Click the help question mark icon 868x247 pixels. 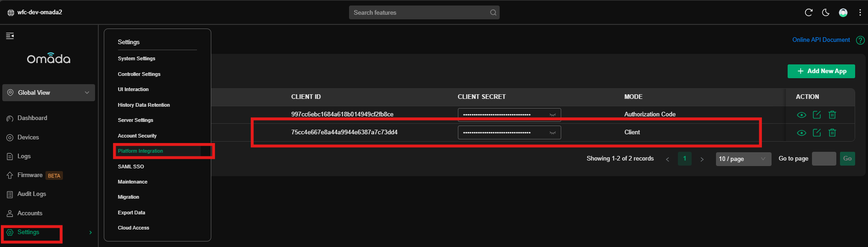click(860, 40)
